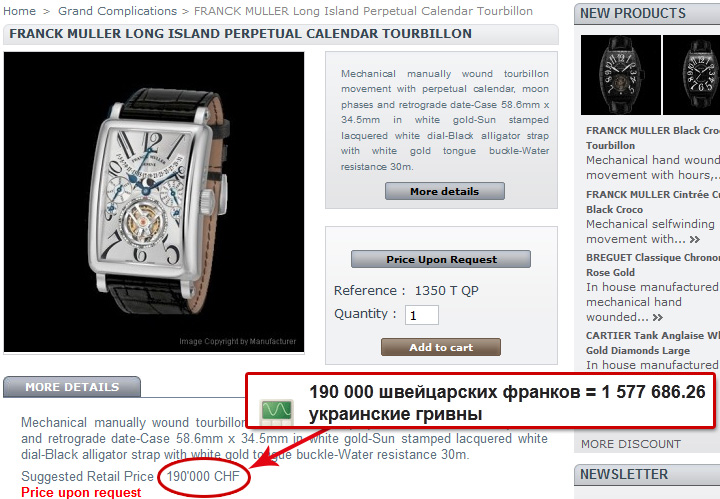Open Grand Complications breadcrumb category
The width and height of the screenshot is (720, 499).
point(117,11)
